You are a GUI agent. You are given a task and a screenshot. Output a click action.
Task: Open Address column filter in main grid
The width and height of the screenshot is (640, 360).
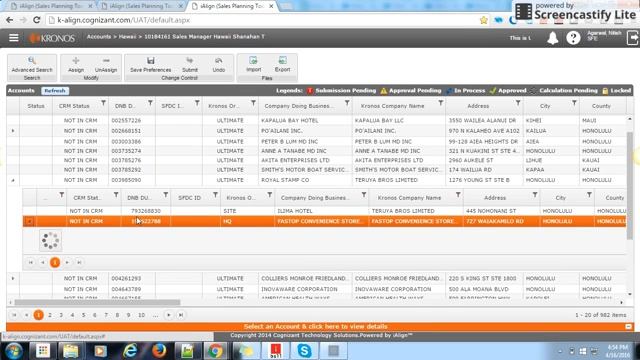pos(518,103)
